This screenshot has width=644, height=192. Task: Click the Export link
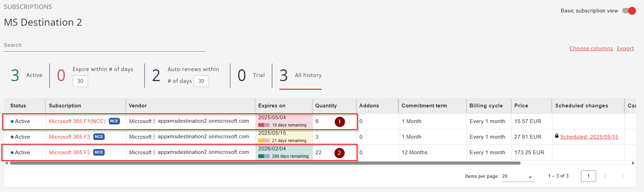pos(625,49)
